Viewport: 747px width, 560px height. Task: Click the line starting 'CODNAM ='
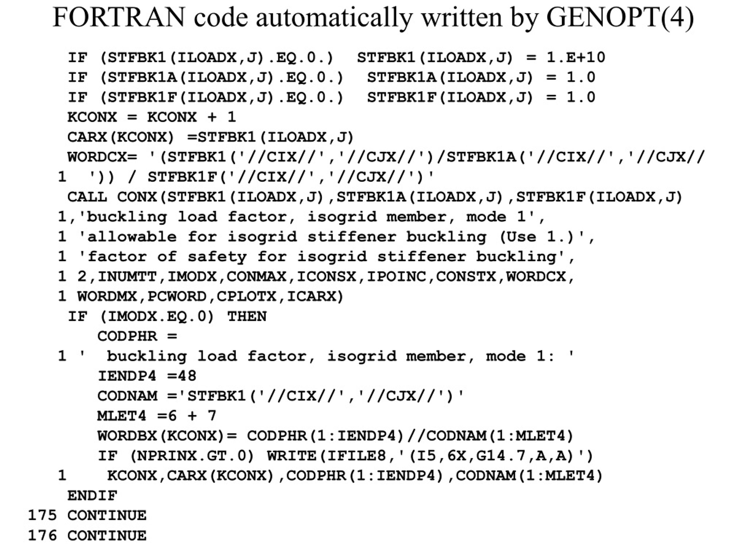tap(281, 396)
